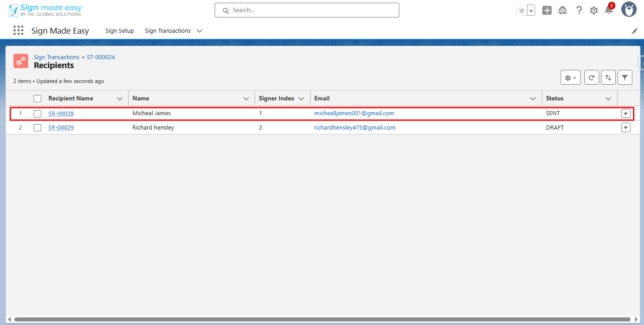The width and height of the screenshot is (644, 325).
Task: Open Setup gear icon in header
Action: (594, 10)
